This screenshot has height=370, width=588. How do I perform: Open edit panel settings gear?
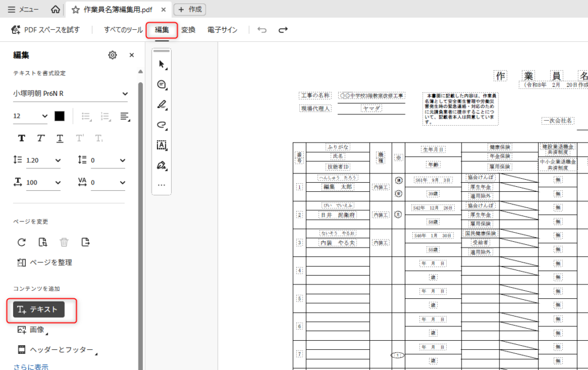(x=113, y=55)
